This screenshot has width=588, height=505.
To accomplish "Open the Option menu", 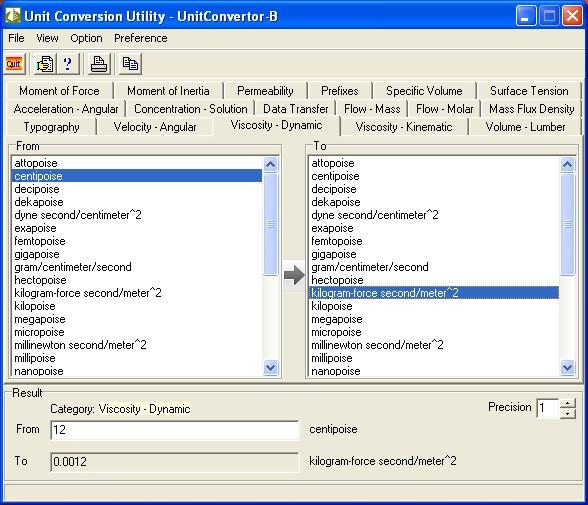I will click(86, 38).
